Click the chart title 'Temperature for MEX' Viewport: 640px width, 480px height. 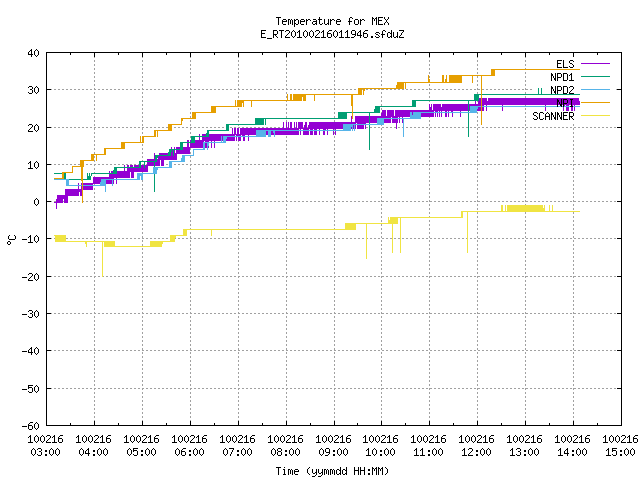(332, 21)
